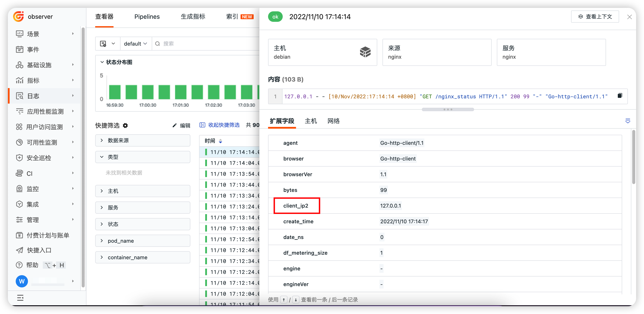Collapse the 状态分布图 chart section

[x=102, y=62]
